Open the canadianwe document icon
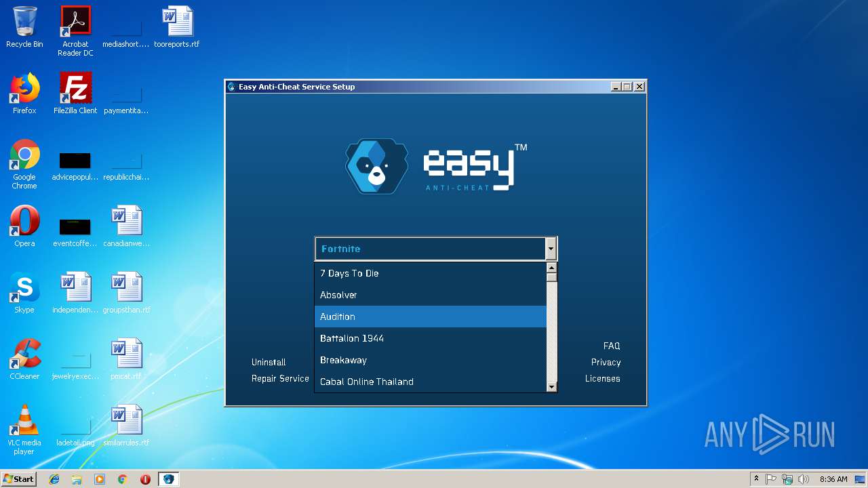Viewport: 868px width, 488px height. pos(126,226)
